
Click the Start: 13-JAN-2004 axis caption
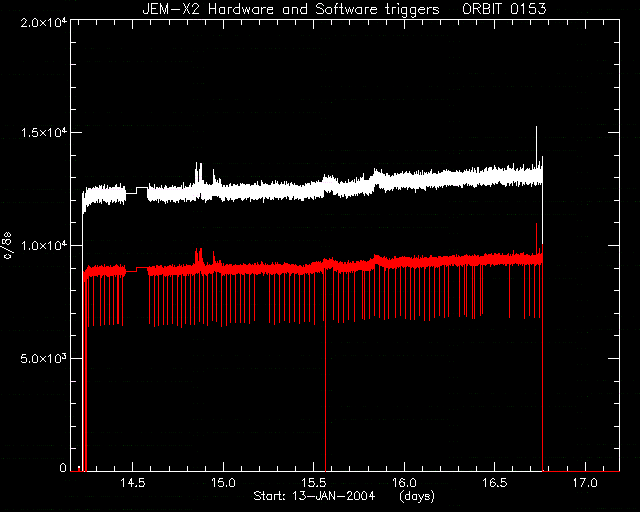(x=314, y=496)
